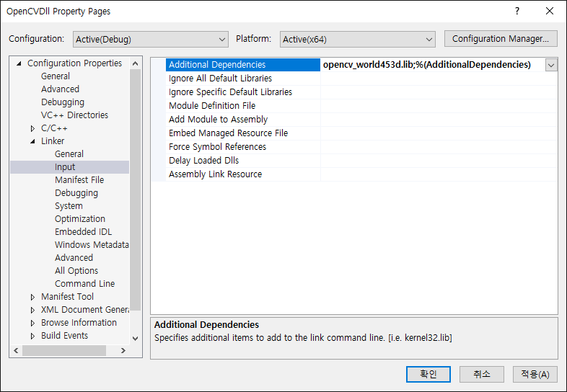Expand the C/C++ tree node

[x=32, y=128]
